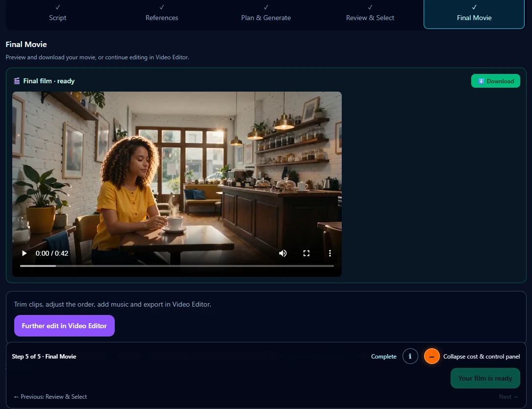Click the 0:00 / 0:42 time display
Screen dimensions: 532x409
coord(52,253)
